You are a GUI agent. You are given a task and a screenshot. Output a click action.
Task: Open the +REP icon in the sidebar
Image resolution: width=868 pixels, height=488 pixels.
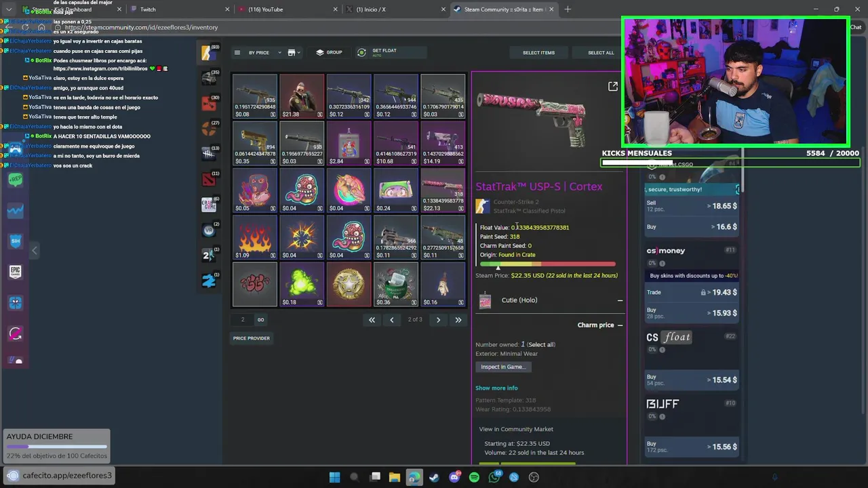[15, 180]
